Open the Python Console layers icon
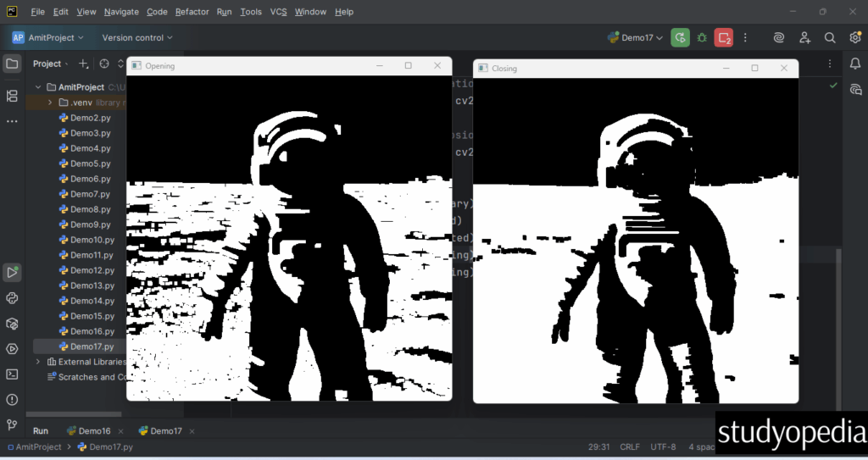The width and height of the screenshot is (868, 460). 12,324
